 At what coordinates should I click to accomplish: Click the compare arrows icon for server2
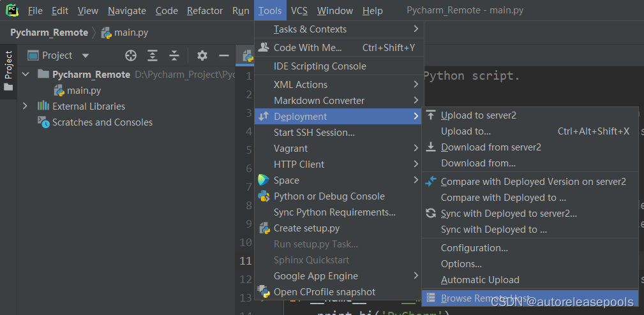(x=430, y=181)
